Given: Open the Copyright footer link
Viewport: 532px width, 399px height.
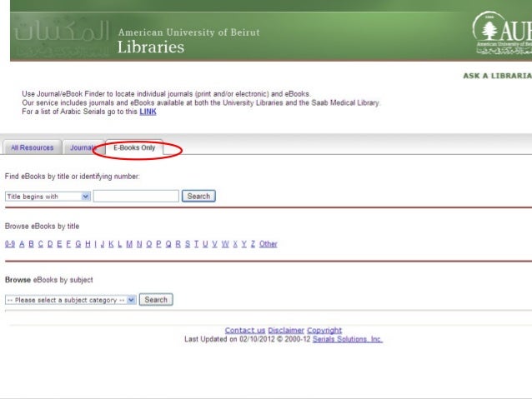Looking at the screenshot, I should pyautogui.click(x=324, y=330).
